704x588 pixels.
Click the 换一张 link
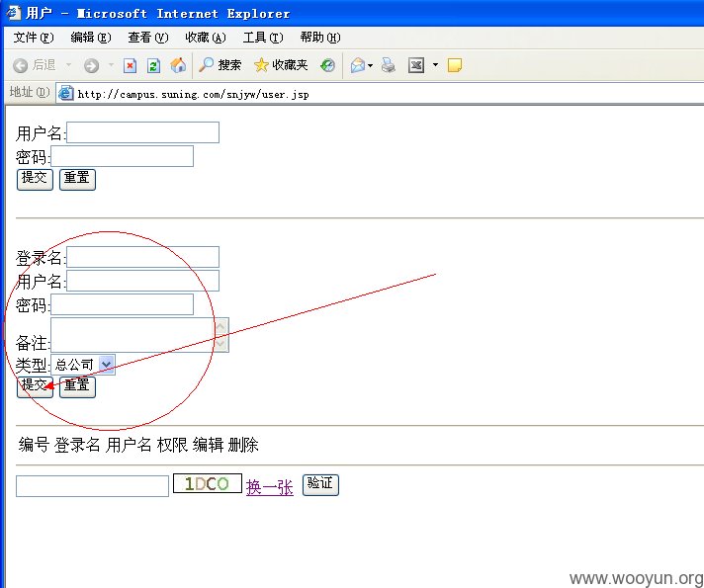click(x=270, y=487)
